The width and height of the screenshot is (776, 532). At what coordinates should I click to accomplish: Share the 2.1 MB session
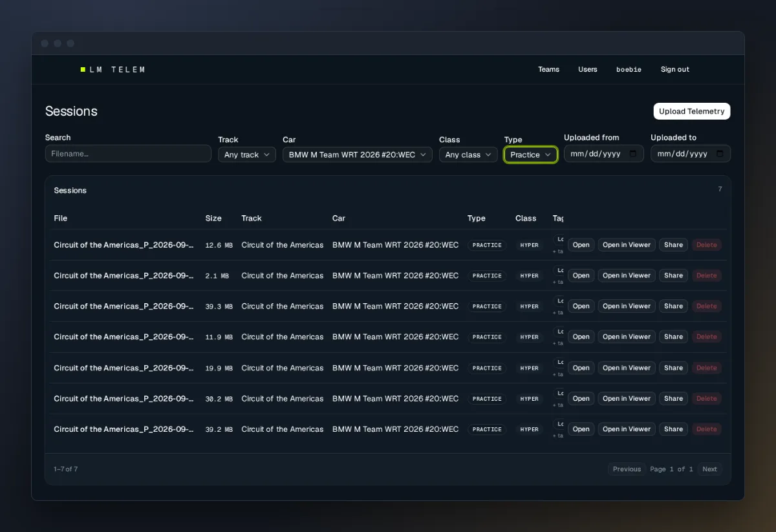[x=673, y=275]
